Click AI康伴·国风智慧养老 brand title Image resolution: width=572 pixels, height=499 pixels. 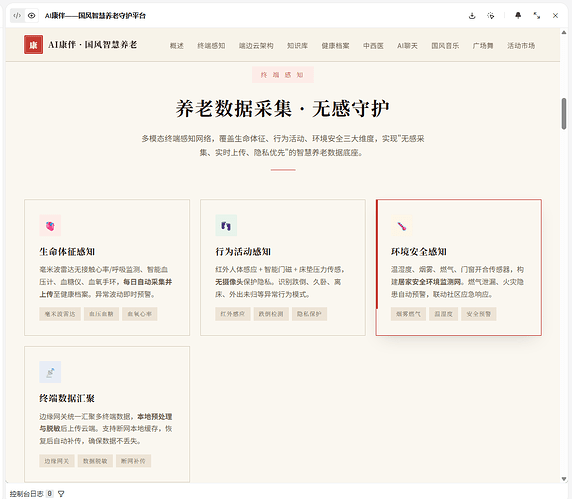93,45
